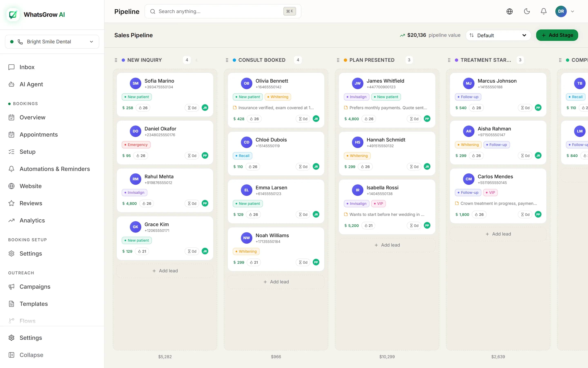588x368 pixels.
Task: Click the Campaigns megaphone icon
Action: [x=11, y=287]
